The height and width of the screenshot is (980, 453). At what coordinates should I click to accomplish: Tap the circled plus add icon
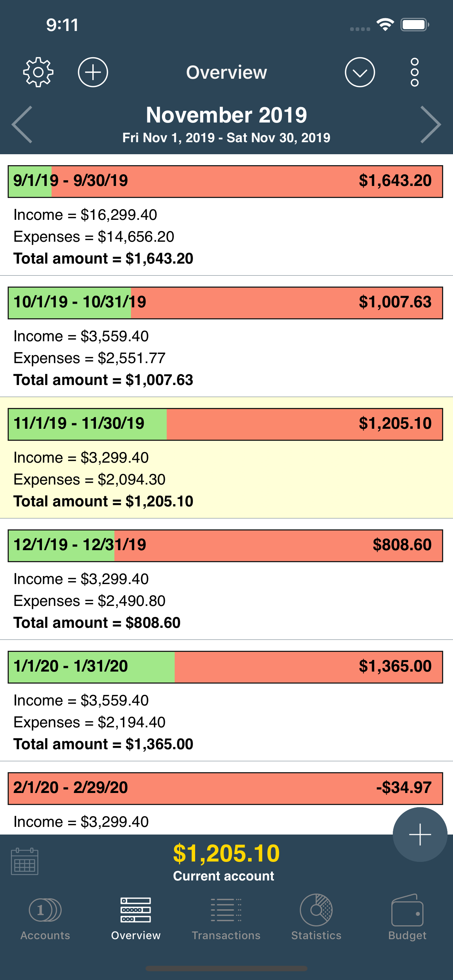[93, 72]
